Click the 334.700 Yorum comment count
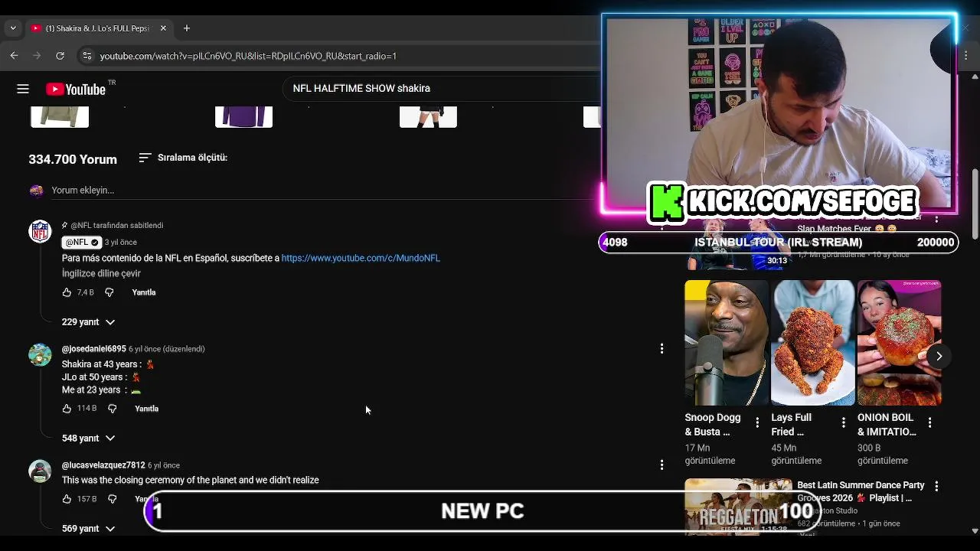The width and height of the screenshot is (980, 551). [x=73, y=159]
